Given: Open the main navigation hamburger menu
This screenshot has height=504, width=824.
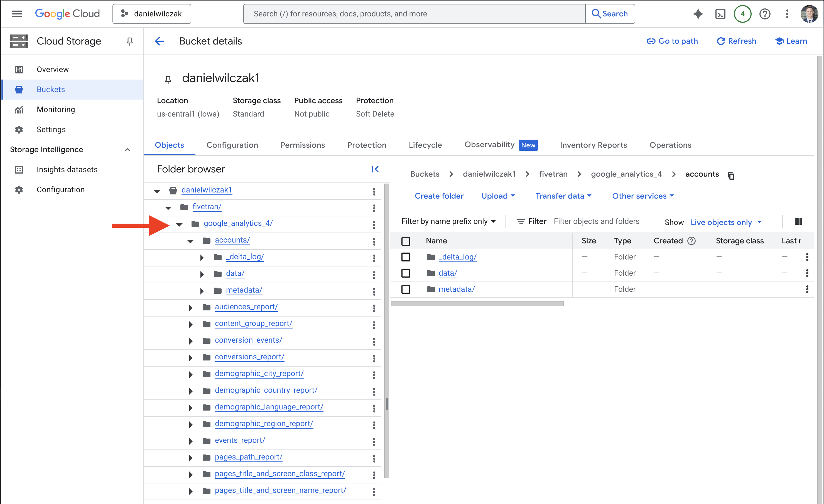Looking at the screenshot, I should (x=16, y=14).
